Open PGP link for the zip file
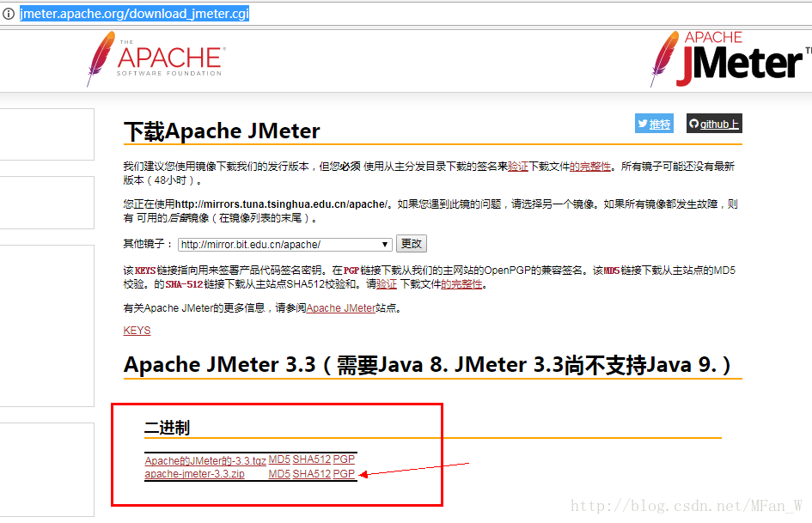 344,474
